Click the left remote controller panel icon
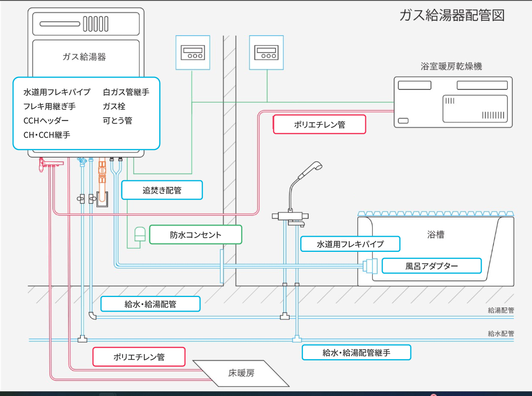The height and width of the screenshot is (396, 532). [193, 53]
